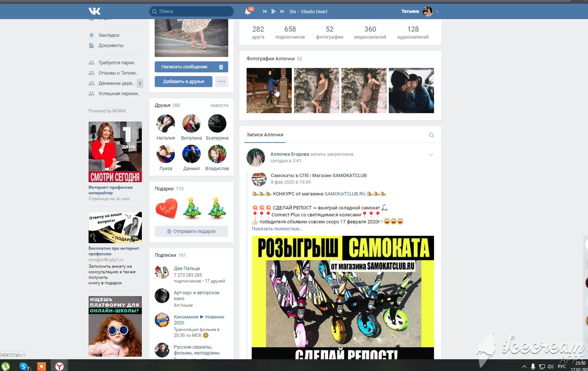
Task: Expand the Татьяна account dropdown arrow
Action: (x=437, y=11)
